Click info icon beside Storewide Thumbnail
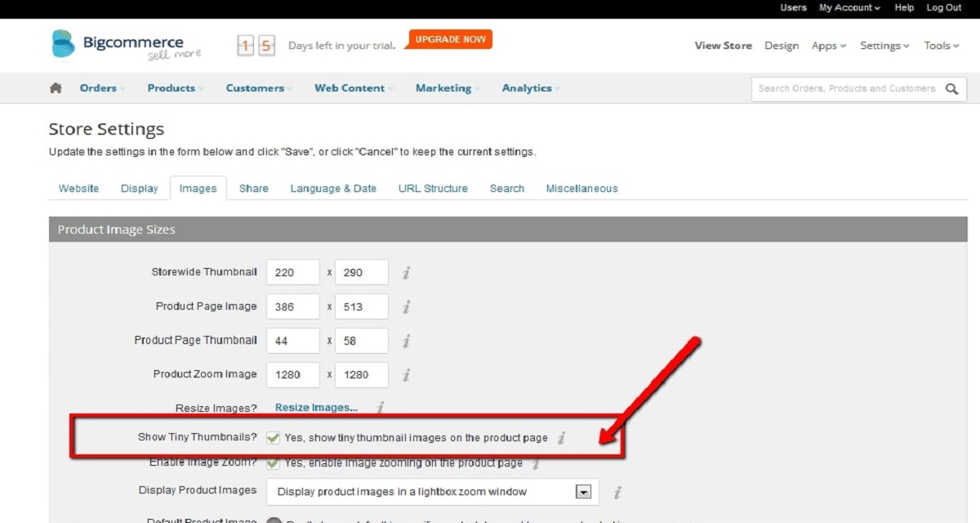 406,273
